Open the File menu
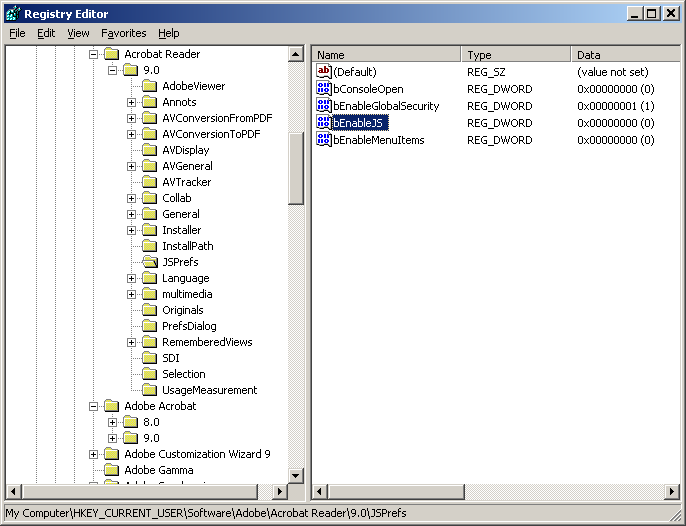Image resolution: width=686 pixels, height=526 pixels. [18, 33]
